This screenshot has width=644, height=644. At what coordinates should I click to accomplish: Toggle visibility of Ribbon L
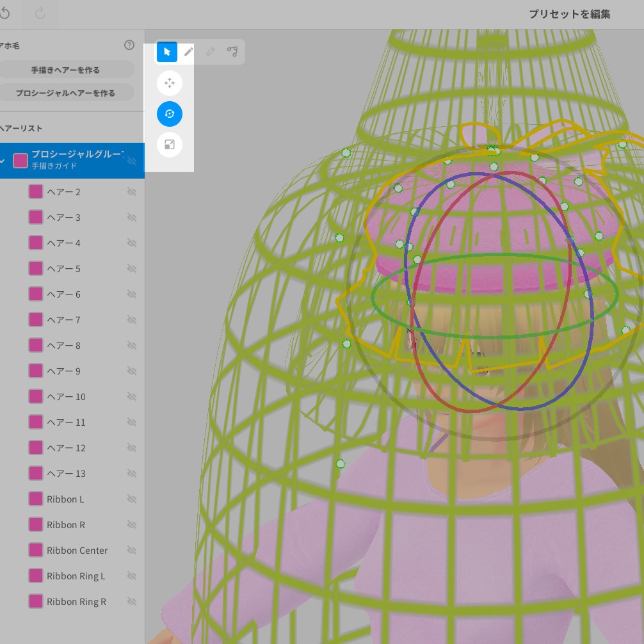coord(131,499)
